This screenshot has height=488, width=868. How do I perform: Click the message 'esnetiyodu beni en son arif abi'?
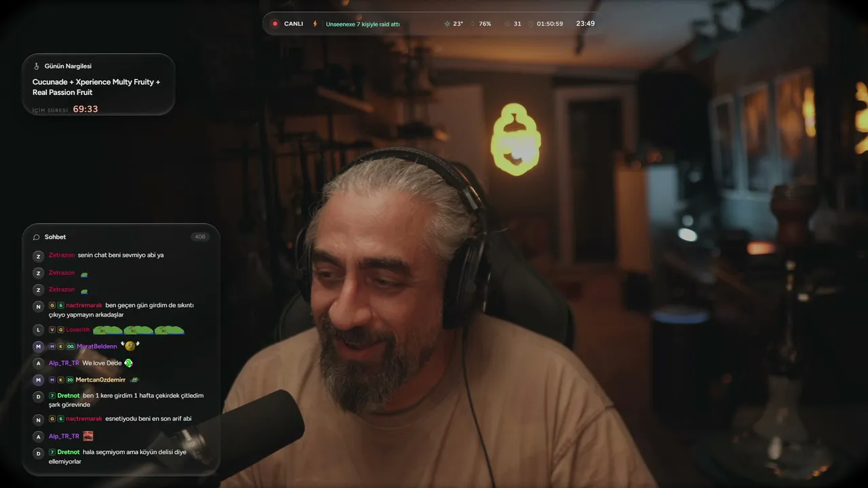(x=149, y=419)
